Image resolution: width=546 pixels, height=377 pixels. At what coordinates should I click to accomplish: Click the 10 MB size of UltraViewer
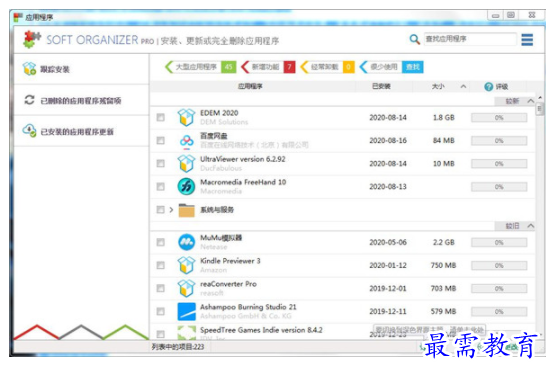(x=444, y=164)
